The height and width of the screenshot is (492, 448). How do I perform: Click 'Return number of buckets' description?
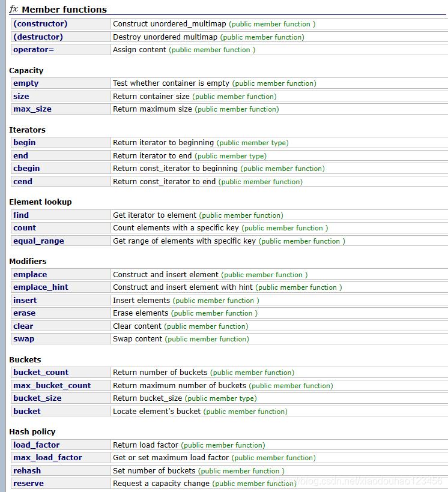(x=160, y=373)
